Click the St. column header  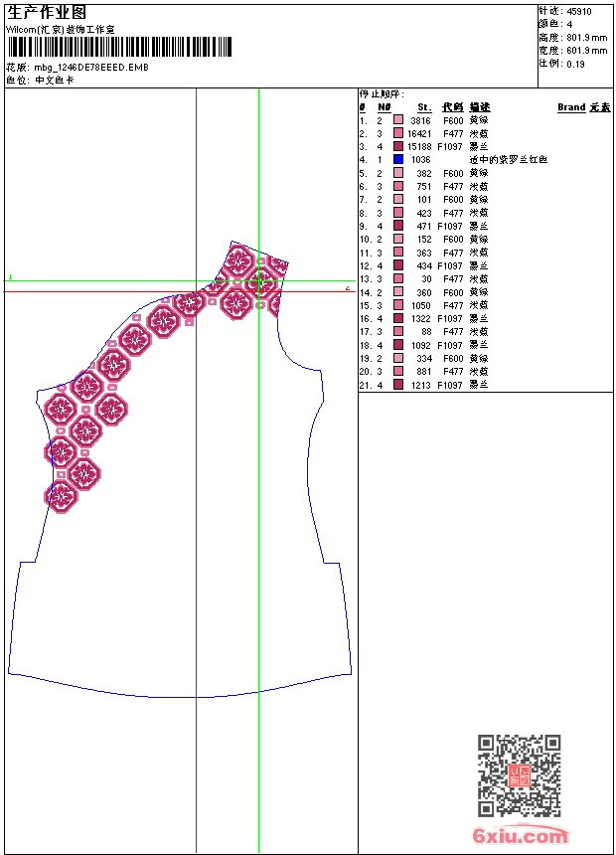424,107
